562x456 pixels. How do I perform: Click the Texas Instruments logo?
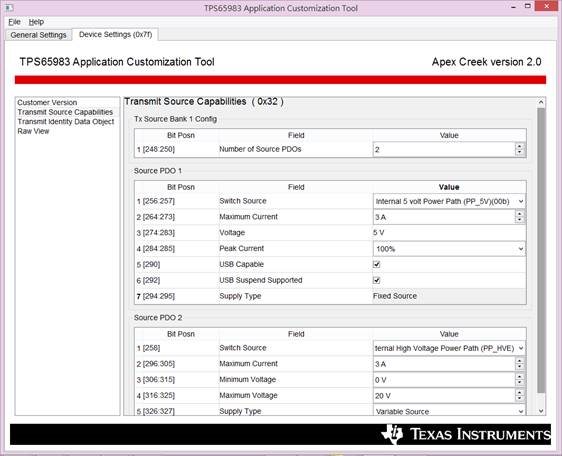point(465,434)
